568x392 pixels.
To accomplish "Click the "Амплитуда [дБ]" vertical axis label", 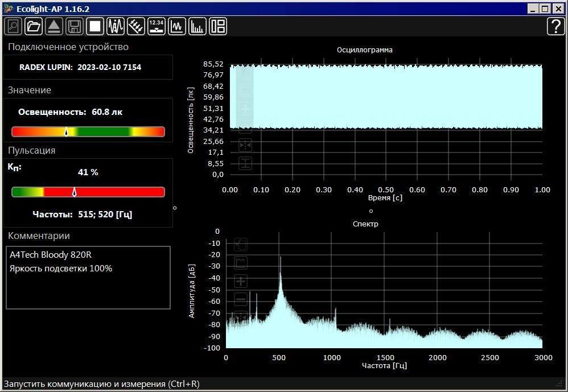I will click(192, 291).
